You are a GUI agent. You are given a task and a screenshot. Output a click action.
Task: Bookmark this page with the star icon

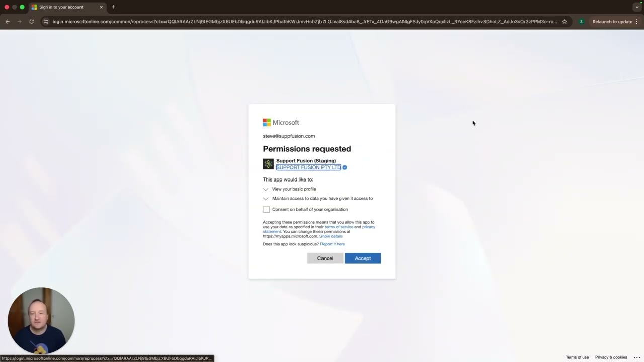(x=565, y=22)
